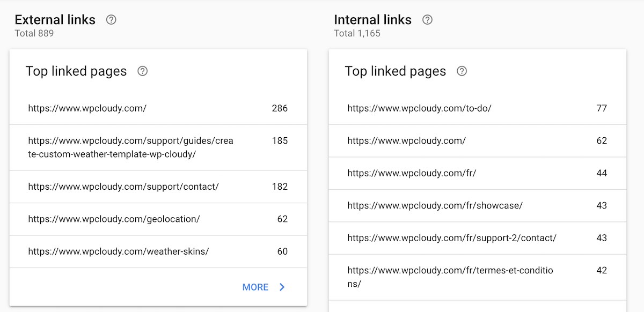This screenshot has height=312, width=644.
Task: Click the External Top linked pages title
Action: point(76,71)
